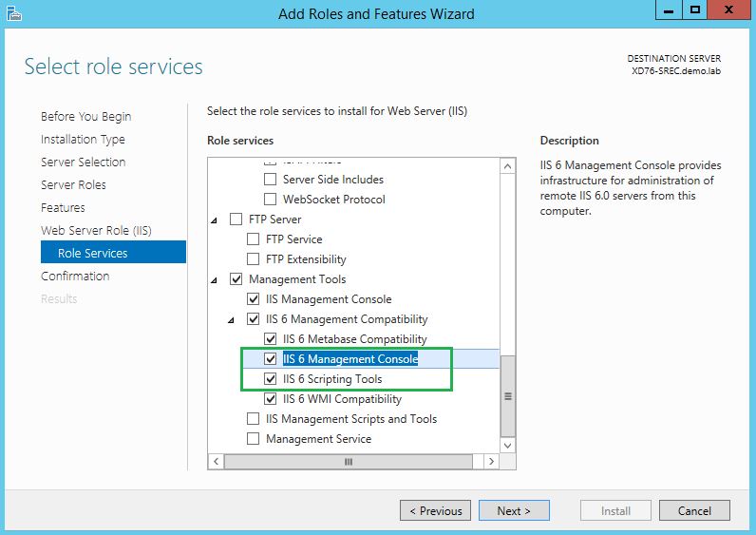Check IIS Management Scripts and Tools
Image resolution: width=756 pixels, height=535 pixels.
pyautogui.click(x=254, y=419)
